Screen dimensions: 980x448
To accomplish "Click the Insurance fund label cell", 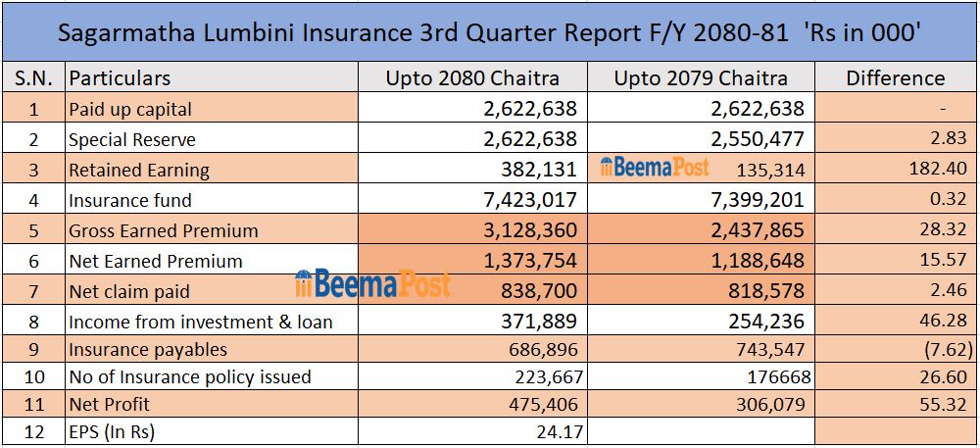I will tap(130, 200).
